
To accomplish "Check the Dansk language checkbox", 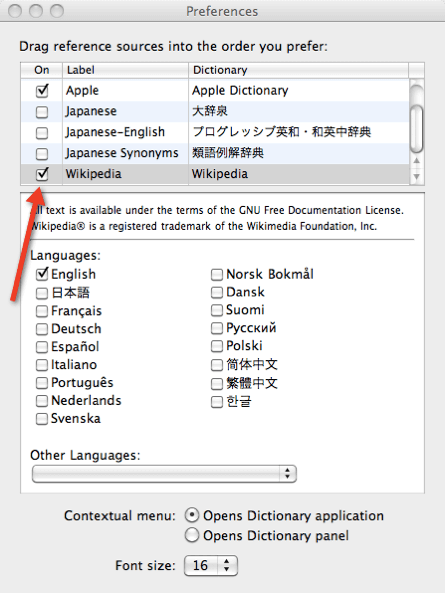I will [x=217, y=293].
